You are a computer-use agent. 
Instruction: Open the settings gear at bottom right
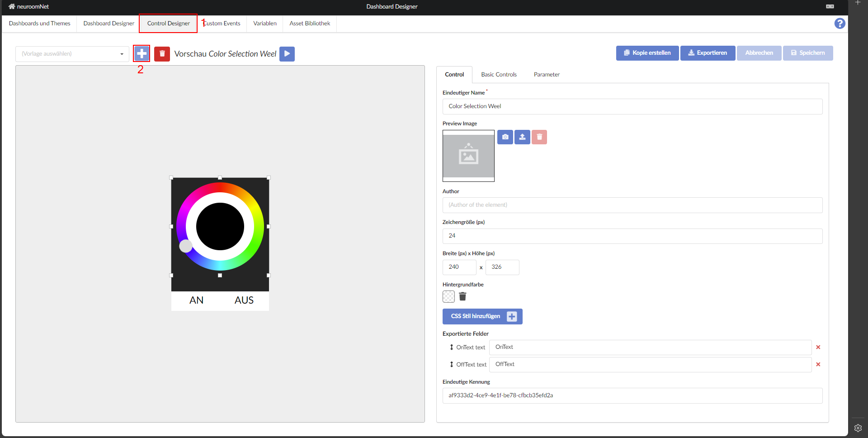(x=858, y=428)
